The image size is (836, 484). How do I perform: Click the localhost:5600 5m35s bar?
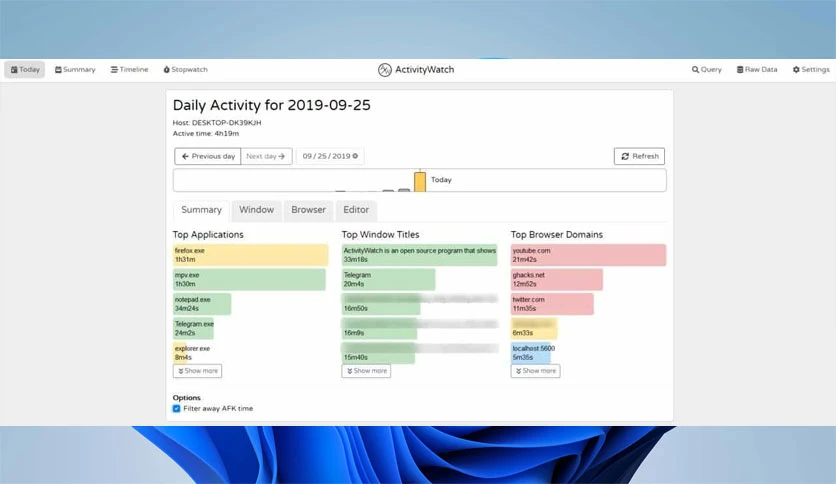click(x=531, y=353)
